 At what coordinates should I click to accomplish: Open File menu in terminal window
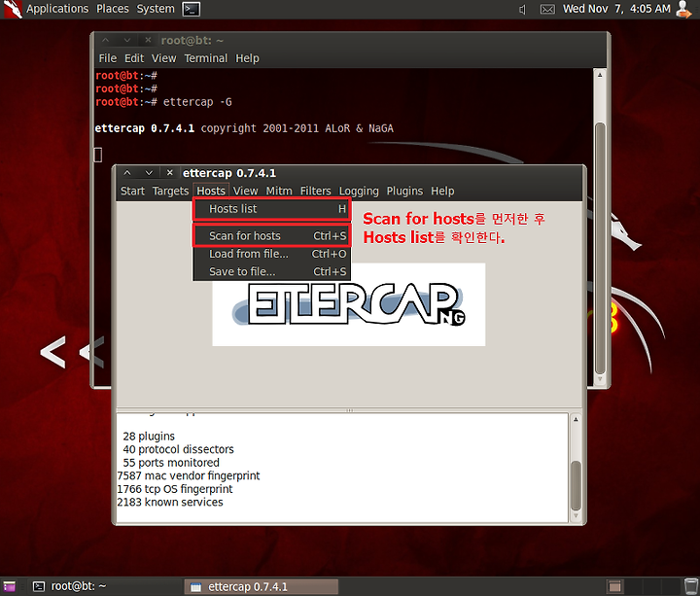pos(108,58)
